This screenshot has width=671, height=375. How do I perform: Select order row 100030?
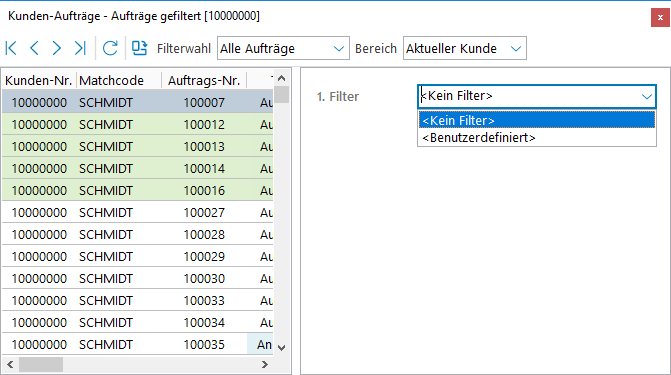point(137,278)
